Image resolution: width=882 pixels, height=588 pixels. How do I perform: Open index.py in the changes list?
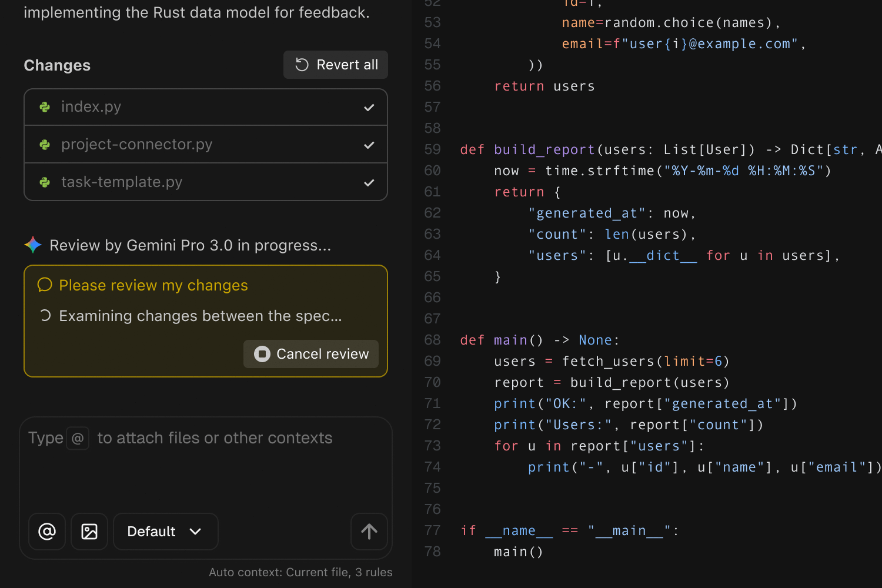[x=91, y=107]
